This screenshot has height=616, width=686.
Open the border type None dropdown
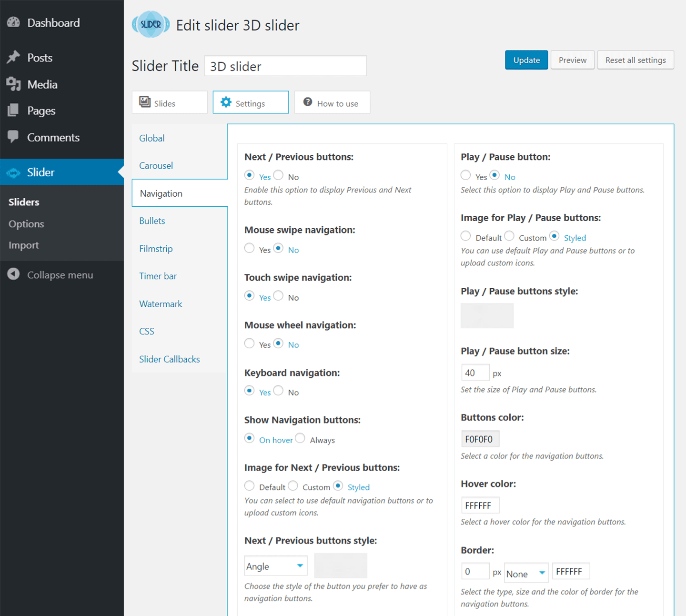[x=526, y=573]
